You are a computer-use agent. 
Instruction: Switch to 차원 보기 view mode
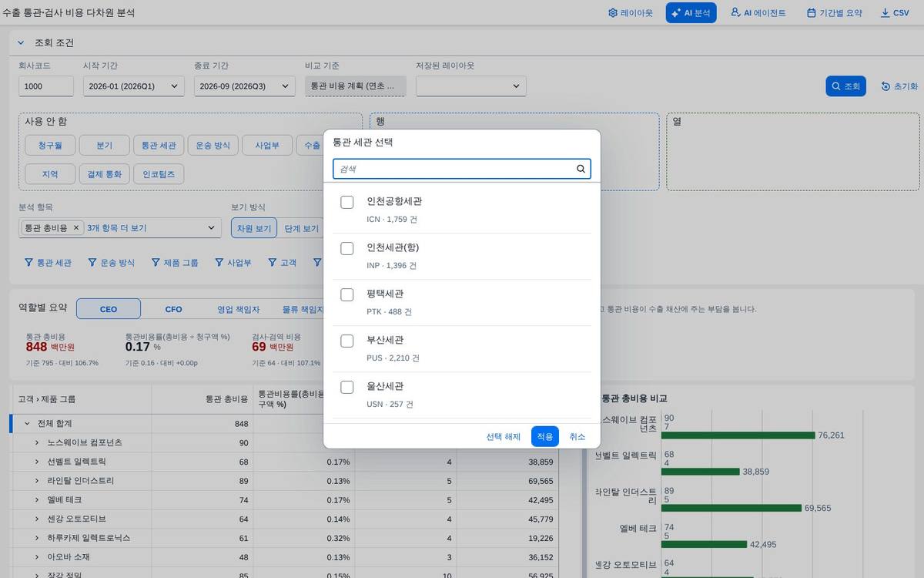pyautogui.click(x=254, y=228)
